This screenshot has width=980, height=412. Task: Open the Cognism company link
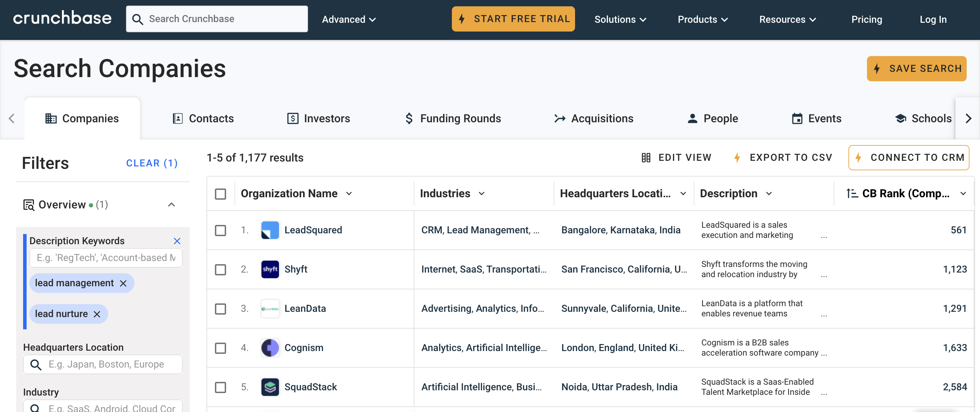pos(303,348)
